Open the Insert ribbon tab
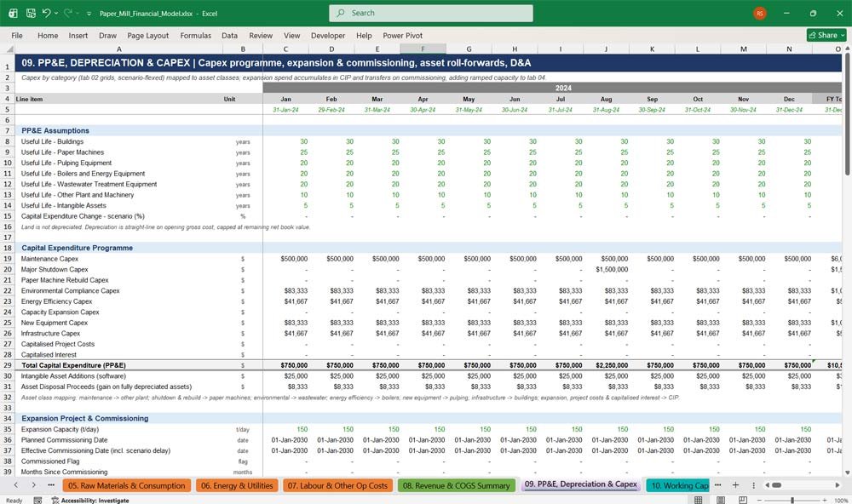The height and width of the screenshot is (504, 852). pyautogui.click(x=78, y=35)
